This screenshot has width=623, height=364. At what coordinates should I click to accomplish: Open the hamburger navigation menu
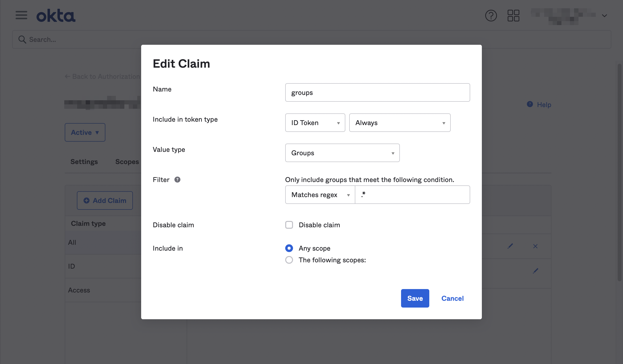pyautogui.click(x=21, y=15)
